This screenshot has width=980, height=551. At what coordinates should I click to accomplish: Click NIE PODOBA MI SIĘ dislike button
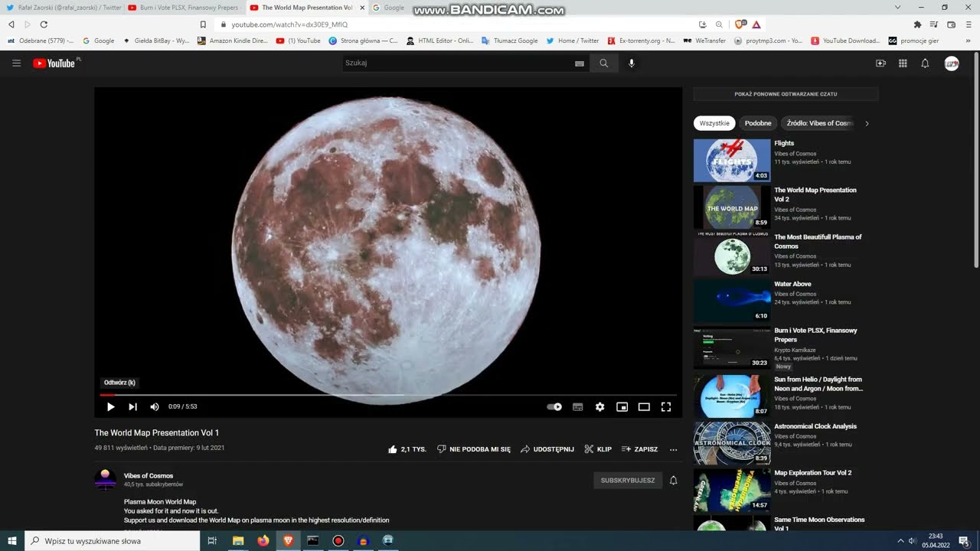click(474, 449)
